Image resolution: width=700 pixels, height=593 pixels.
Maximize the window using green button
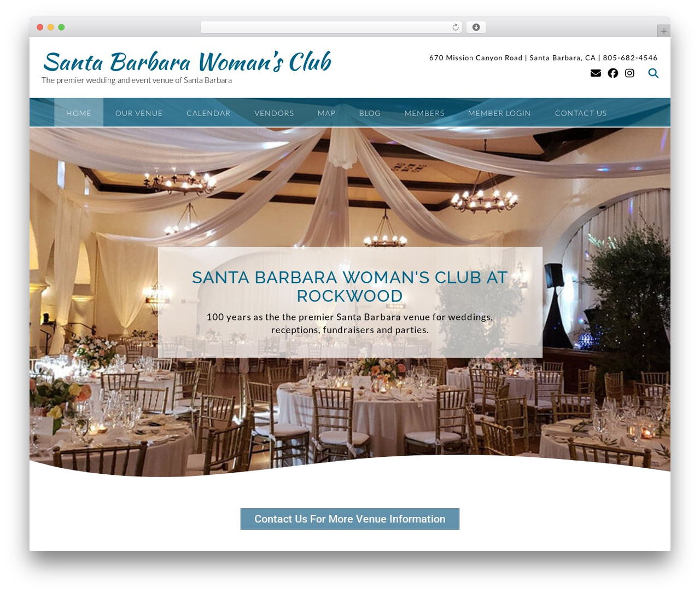pos(61,27)
